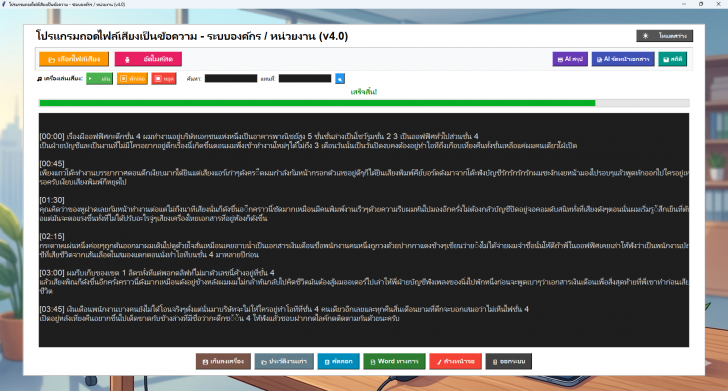Click the dark gray exit program button

[509, 361]
